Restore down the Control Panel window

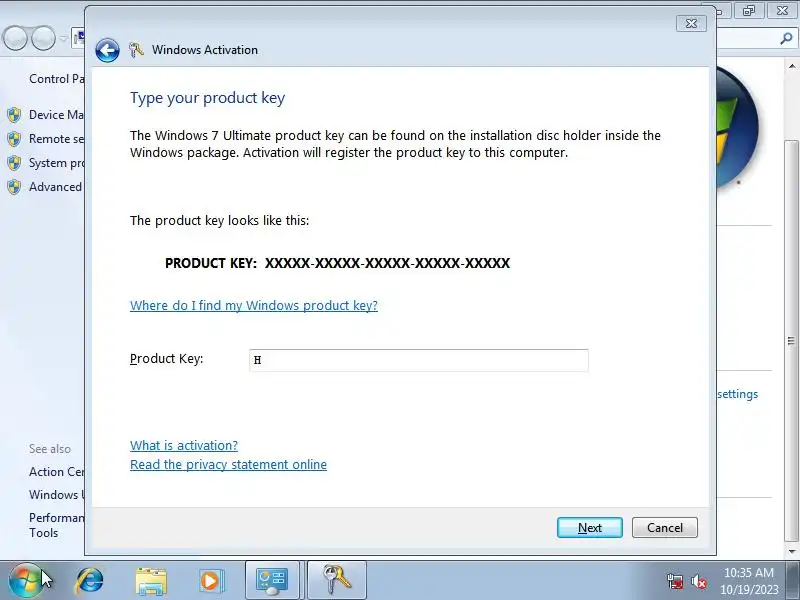click(x=749, y=10)
